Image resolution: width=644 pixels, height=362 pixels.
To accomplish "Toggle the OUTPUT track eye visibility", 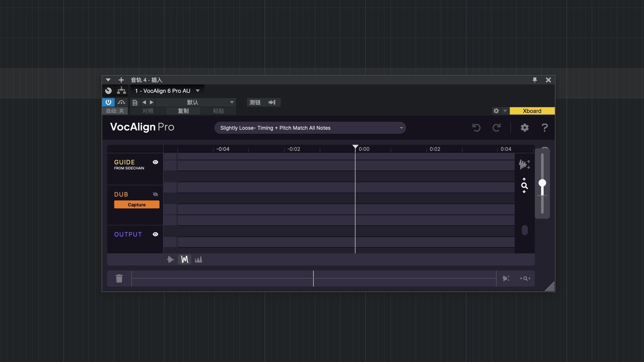I will click(155, 234).
